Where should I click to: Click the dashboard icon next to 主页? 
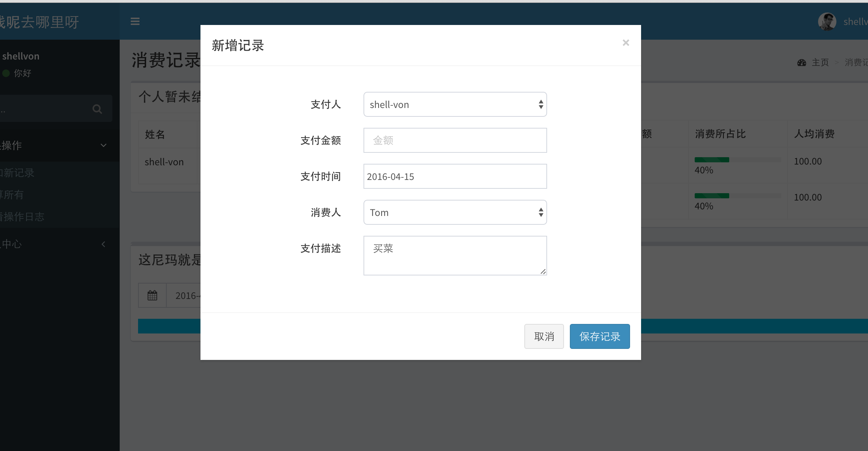802,63
